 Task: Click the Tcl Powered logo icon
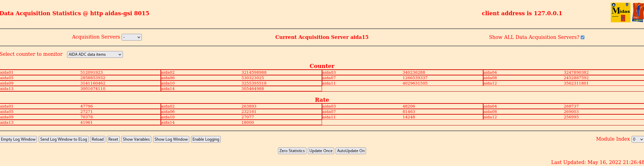pos(638,13)
